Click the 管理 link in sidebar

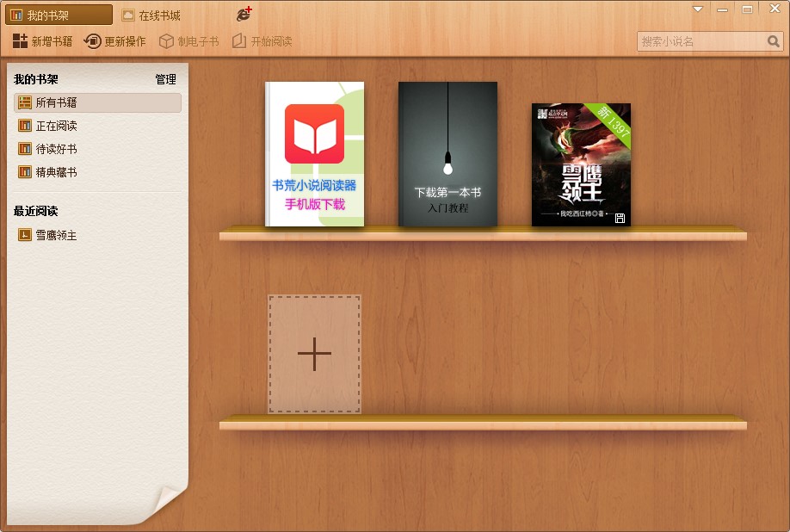(x=165, y=79)
